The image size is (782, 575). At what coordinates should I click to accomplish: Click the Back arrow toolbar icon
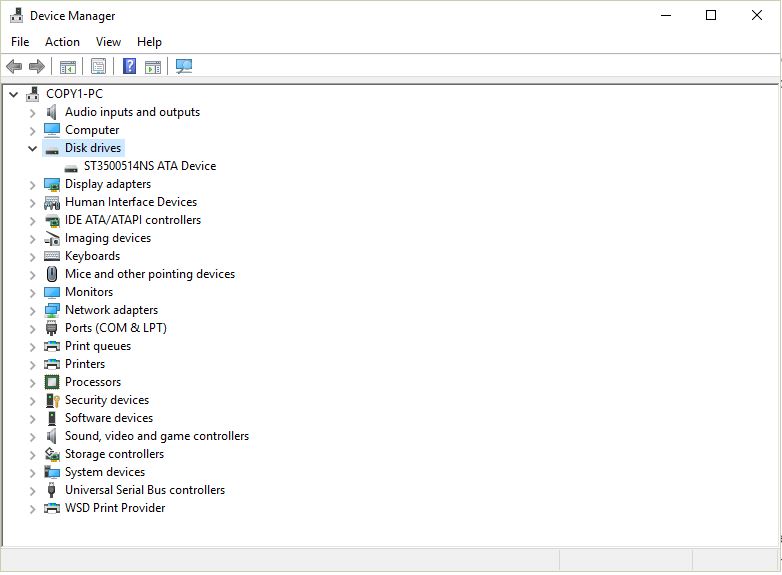[x=14, y=66]
